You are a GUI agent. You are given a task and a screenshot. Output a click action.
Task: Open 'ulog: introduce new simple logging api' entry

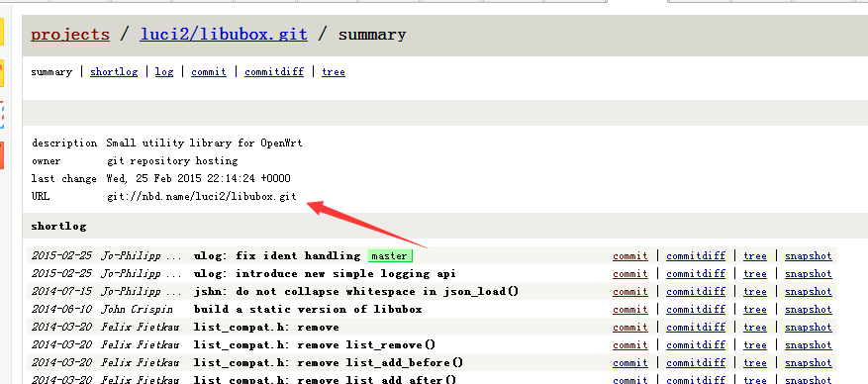click(x=325, y=273)
